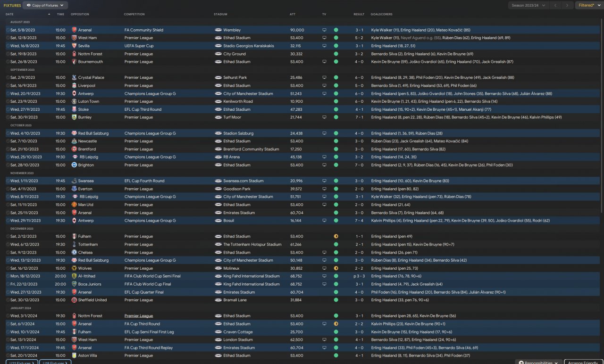This screenshot has width=604, height=364.
Task: Click the TV icon on the Sevilla fixture
Action: (x=324, y=46)
